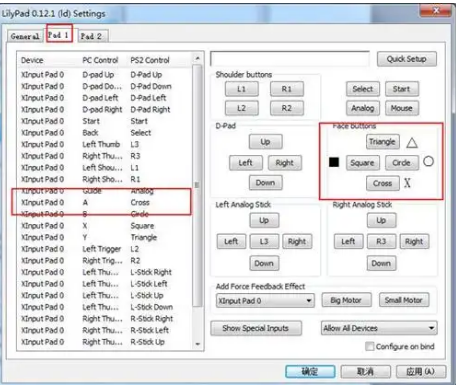Screen dimensions: 456x385
Task: Open the Allow All Devices dropdown
Action: 379,328
